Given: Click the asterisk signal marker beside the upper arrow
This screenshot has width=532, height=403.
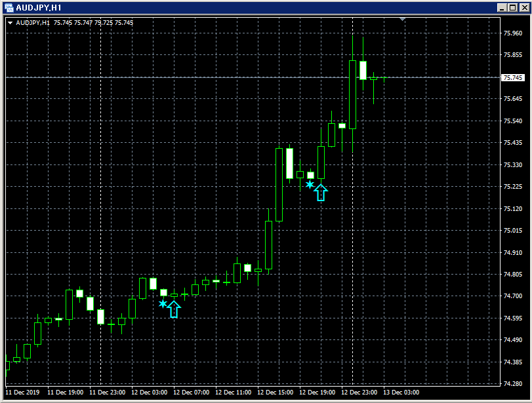Looking at the screenshot, I should [x=309, y=185].
